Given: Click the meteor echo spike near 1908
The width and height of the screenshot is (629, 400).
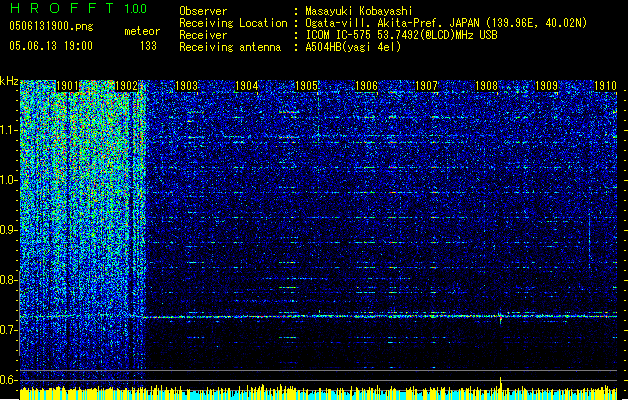Looking at the screenshot, I should click(x=500, y=317).
